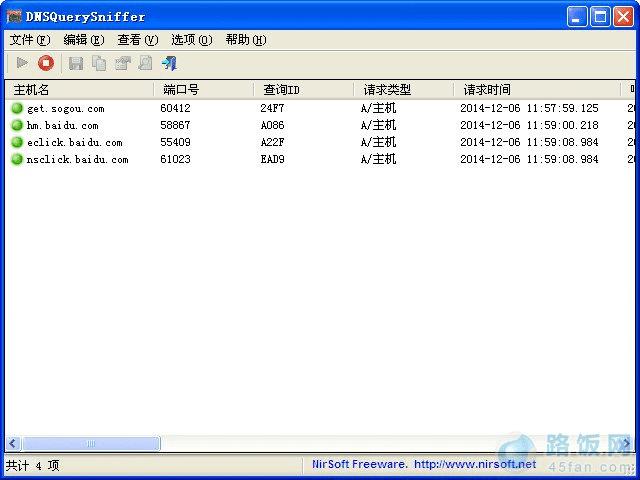
Task: Click the Find magnifier toolbar icon
Action: pos(145,63)
